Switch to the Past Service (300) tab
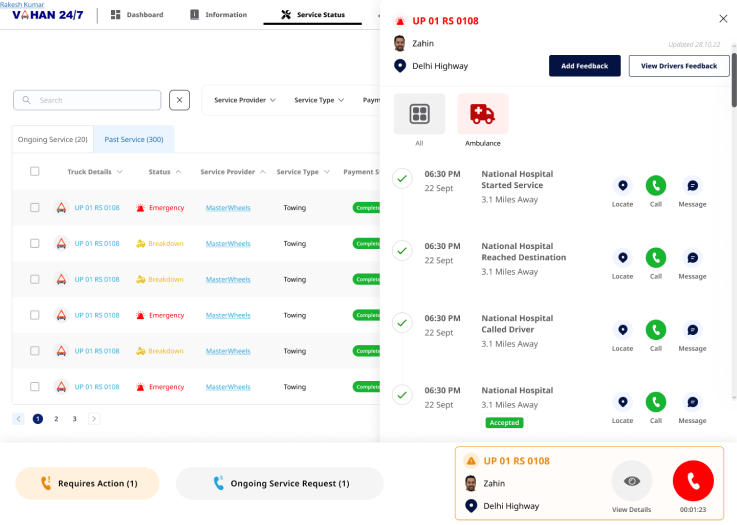Image resolution: width=737 pixels, height=525 pixels. [x=134, y=139]
